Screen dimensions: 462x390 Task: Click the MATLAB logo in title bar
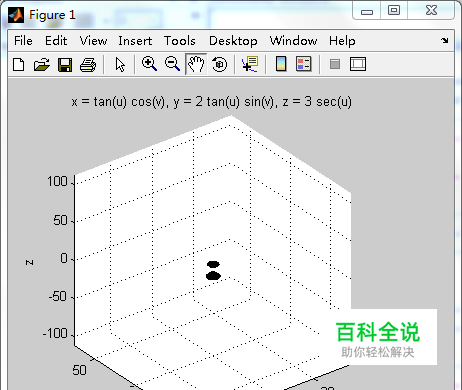tap(16, 15)
